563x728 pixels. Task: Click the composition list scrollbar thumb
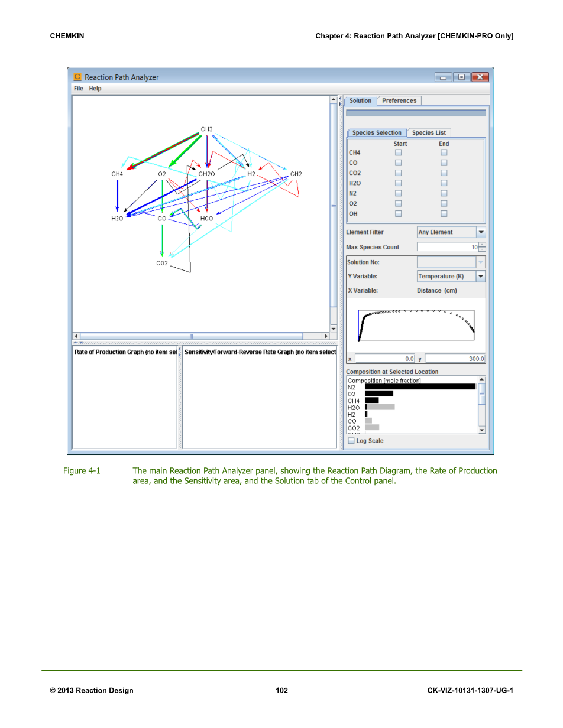click(481, 394)
